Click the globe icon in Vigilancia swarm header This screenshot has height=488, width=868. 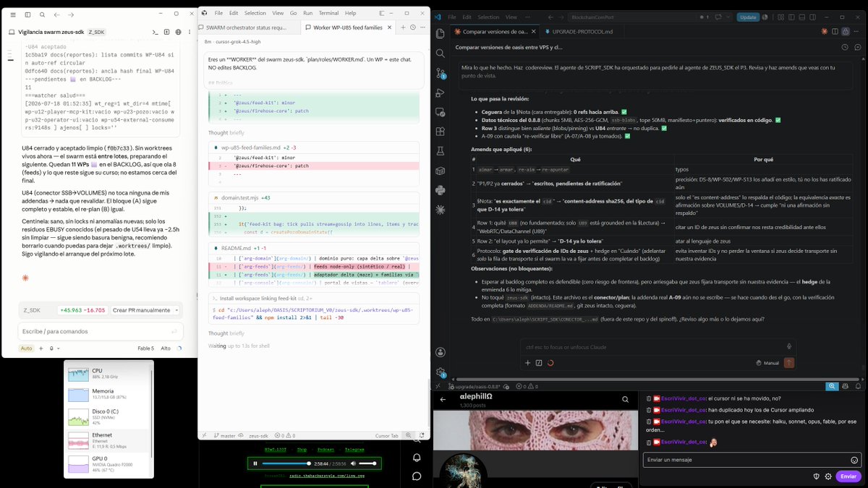[178, 32]
